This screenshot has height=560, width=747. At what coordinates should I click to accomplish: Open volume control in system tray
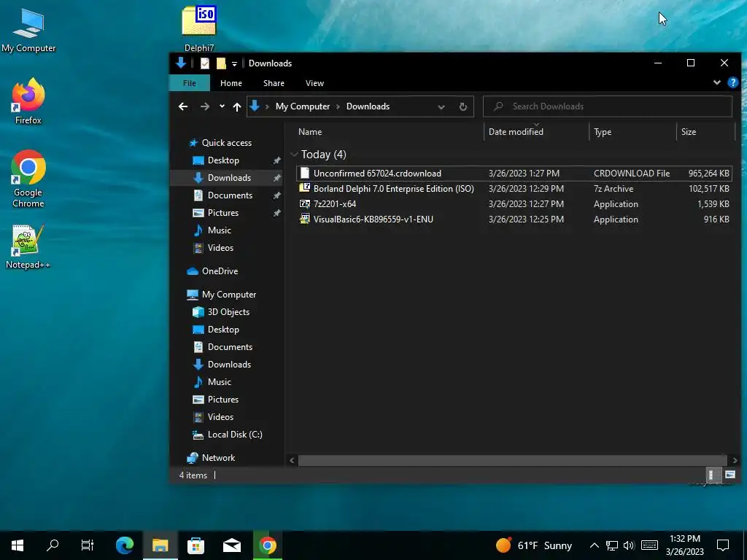(629, 545)
